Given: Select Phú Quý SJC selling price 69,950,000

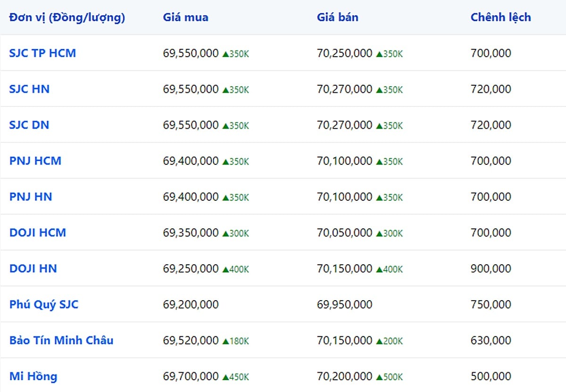Looking at the screenshot, I should click(x=345, y=304).
